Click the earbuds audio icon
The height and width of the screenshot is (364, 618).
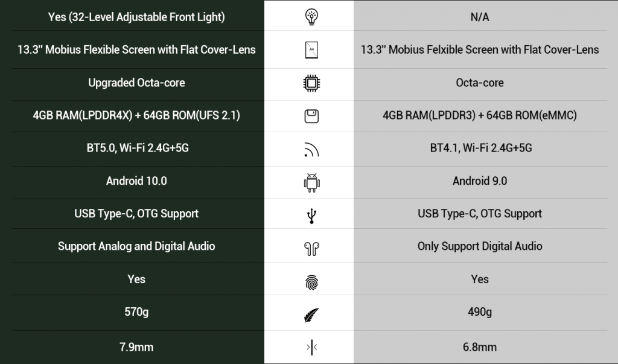(x=312, y=249)
